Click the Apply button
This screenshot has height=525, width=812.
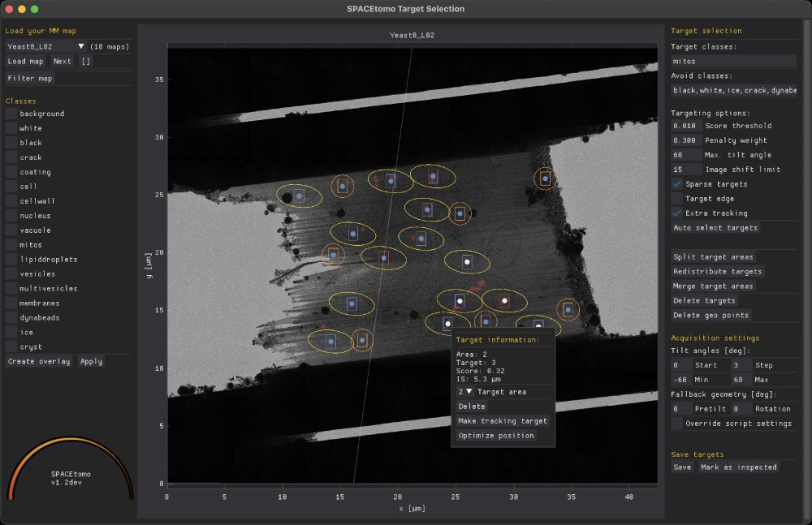click(x=91, y=361)
